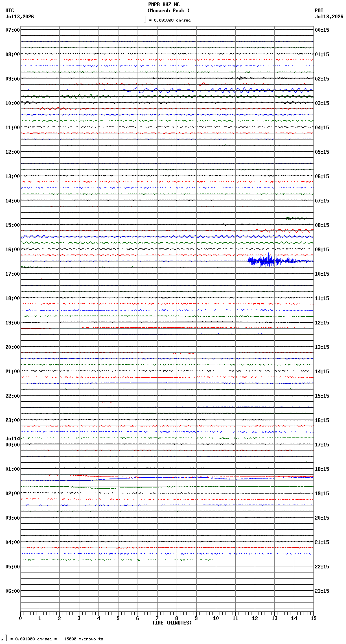Click the 5 minute axis tick label
This screenshot has width=346, height=644.
(x=118, y=618)
